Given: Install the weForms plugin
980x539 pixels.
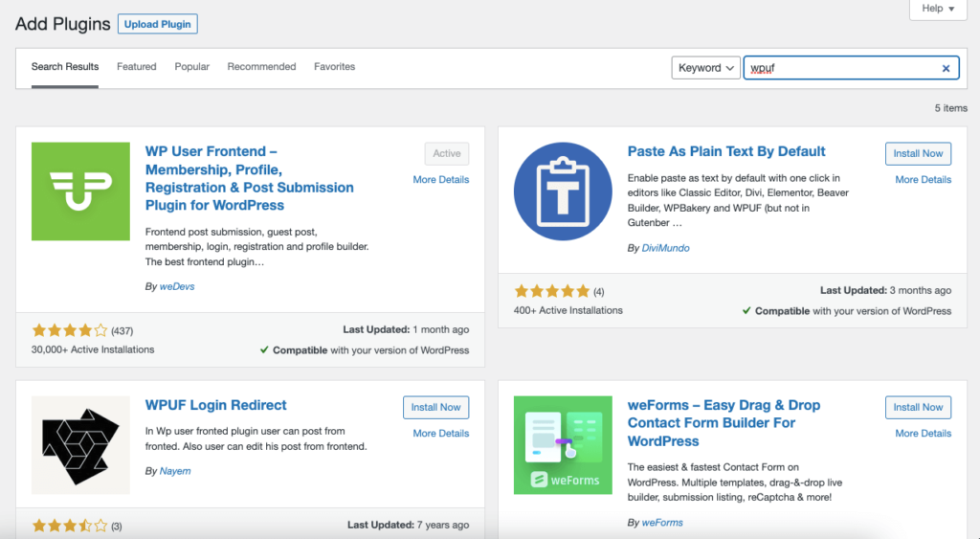Looking at the screenshot, I should click(918, 408).
